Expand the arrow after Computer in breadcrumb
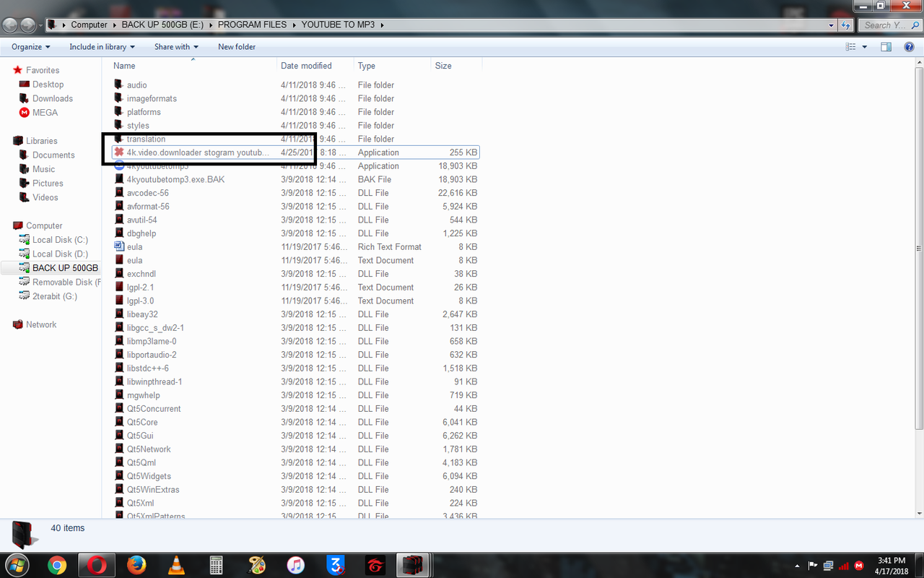This screenshot has width=924, height=578. click(114, 25)
